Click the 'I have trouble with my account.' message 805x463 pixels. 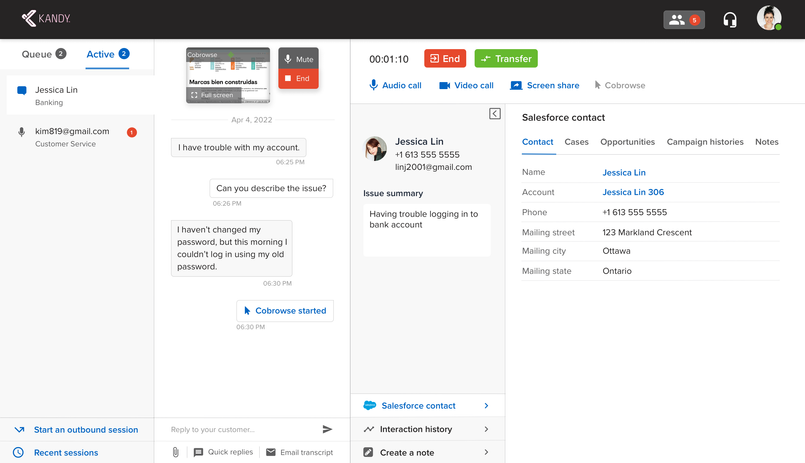pyautogui.click(x=239, y=147)
